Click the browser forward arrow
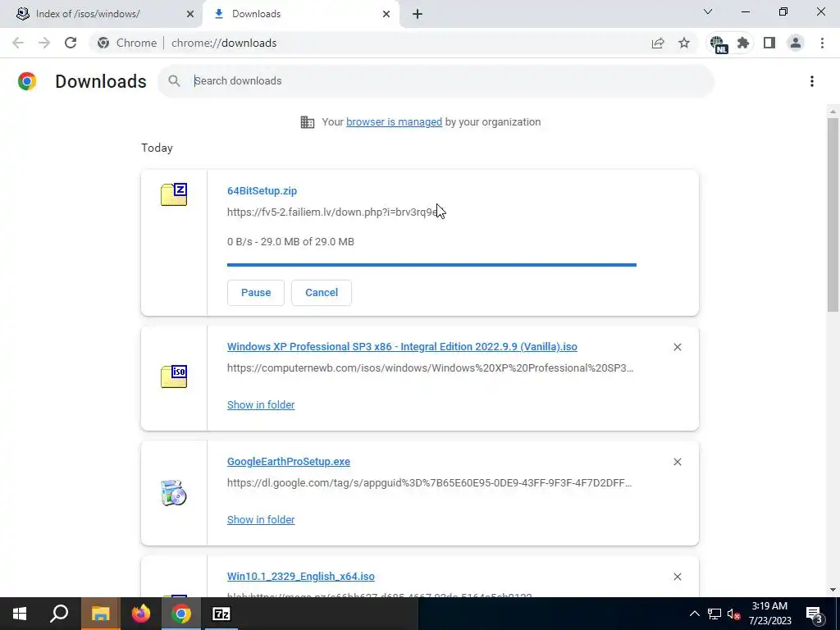Image resolution: width=840 pixels, height=630 pixels. (x=44, y=43)
